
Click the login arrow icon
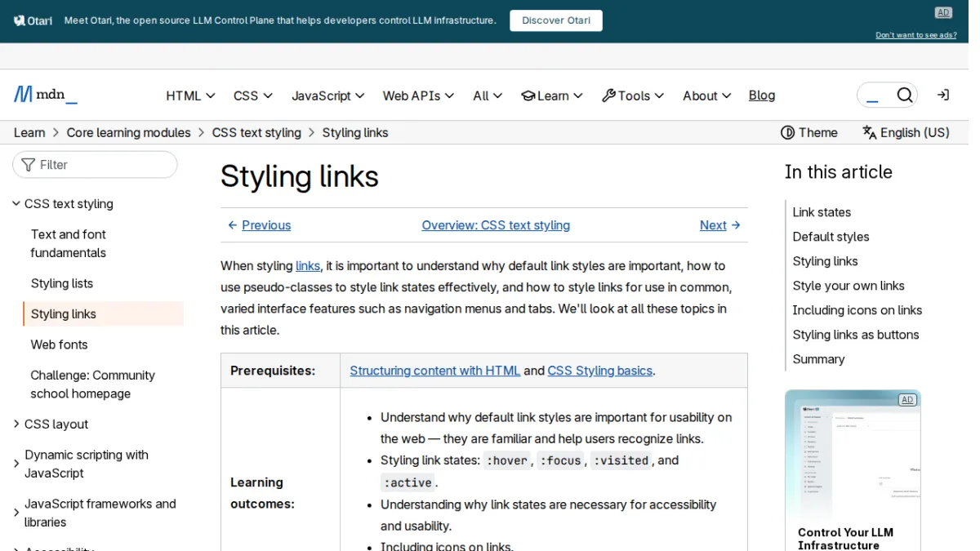pyautogui.click(x=942, y=96)
